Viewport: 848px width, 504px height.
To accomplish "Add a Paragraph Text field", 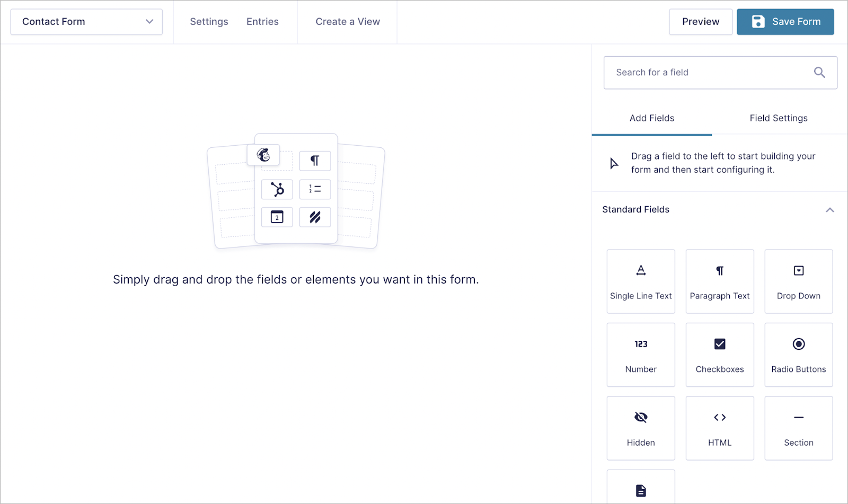I will pyautogui.click(x=719, y=281).
